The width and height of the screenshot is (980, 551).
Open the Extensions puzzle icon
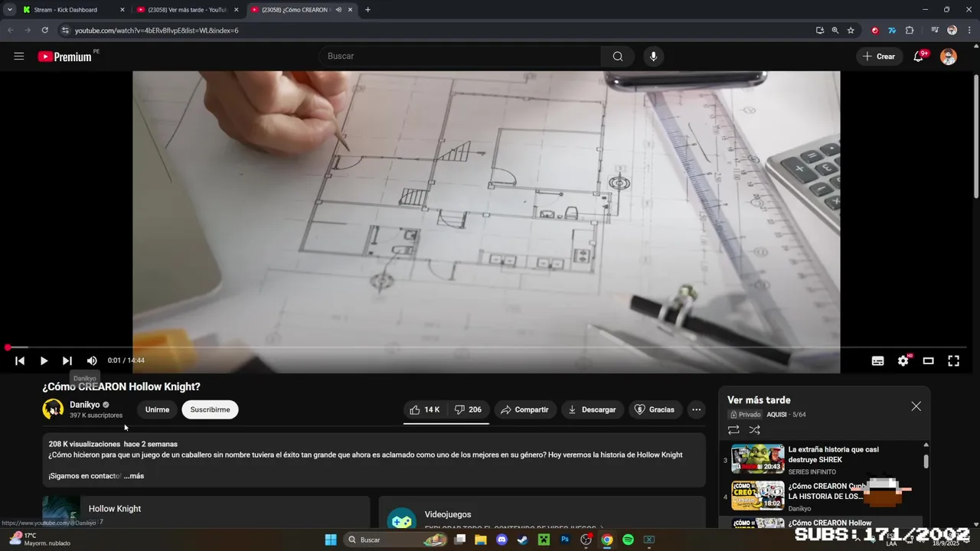pos(910,31)
